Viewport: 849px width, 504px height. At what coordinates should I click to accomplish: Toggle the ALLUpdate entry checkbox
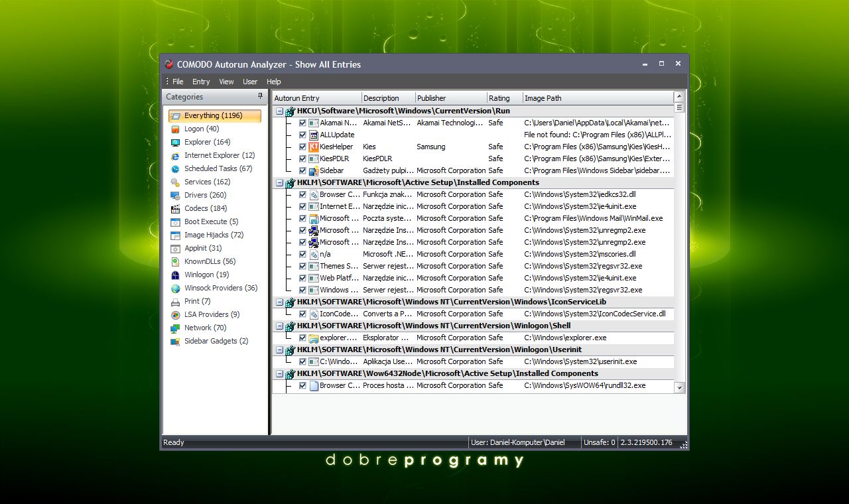point(302,135)
